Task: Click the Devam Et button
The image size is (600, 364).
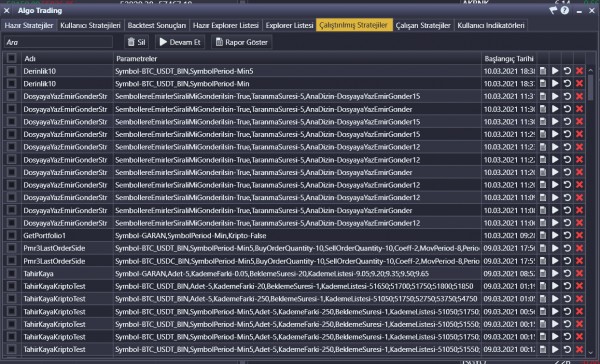Action: pos(180,42)
